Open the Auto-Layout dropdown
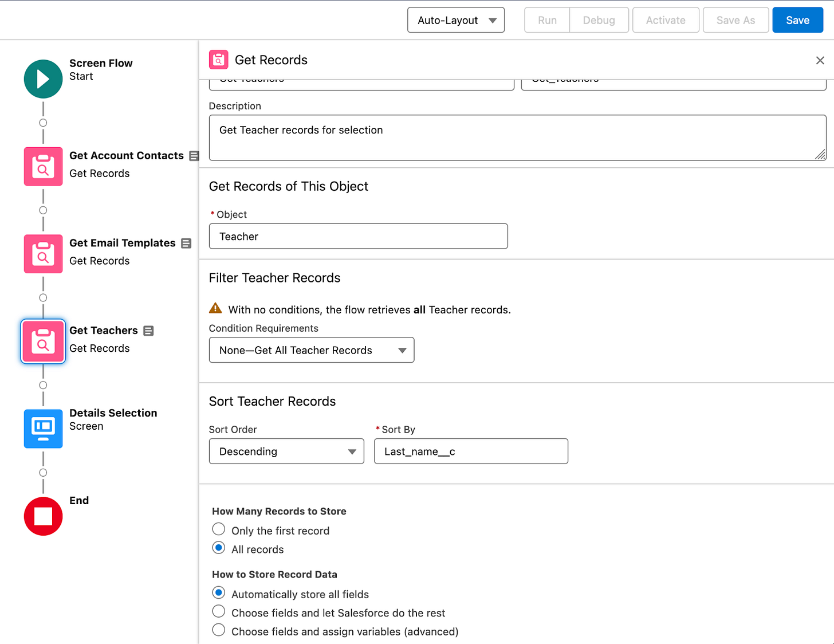The image size is (834, 644). [456, 20]
